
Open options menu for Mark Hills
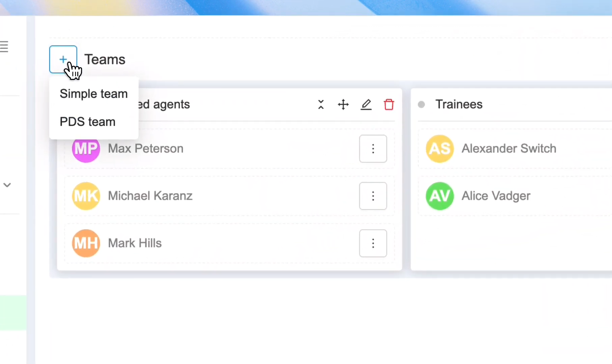373,243
